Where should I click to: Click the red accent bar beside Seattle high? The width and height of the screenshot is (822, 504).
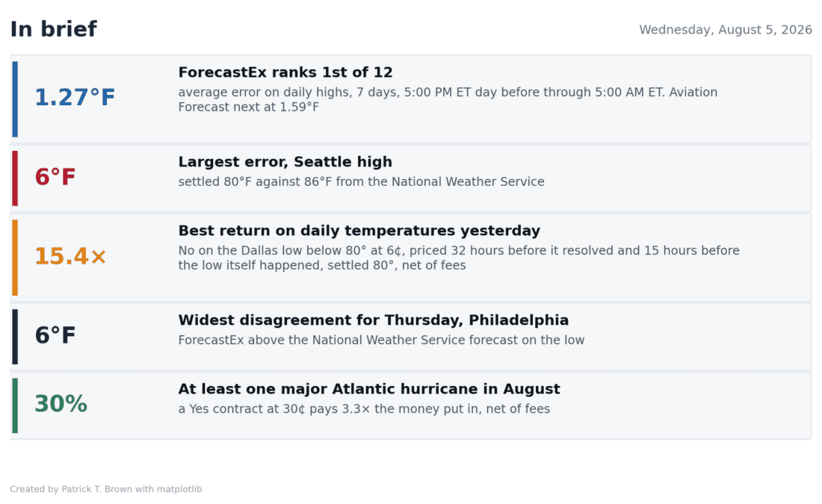coord(15,178)
